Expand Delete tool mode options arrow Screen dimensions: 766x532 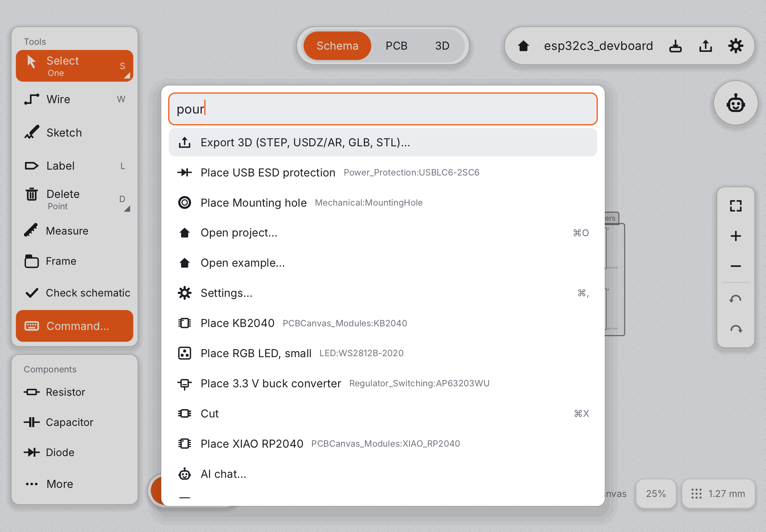(x=127, y=209)
